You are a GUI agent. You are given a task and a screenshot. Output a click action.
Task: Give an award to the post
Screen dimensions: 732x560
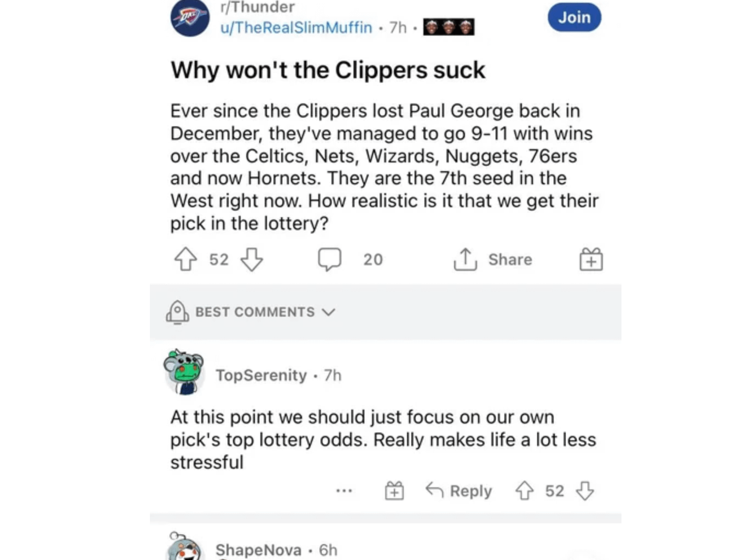click(590, 259)
